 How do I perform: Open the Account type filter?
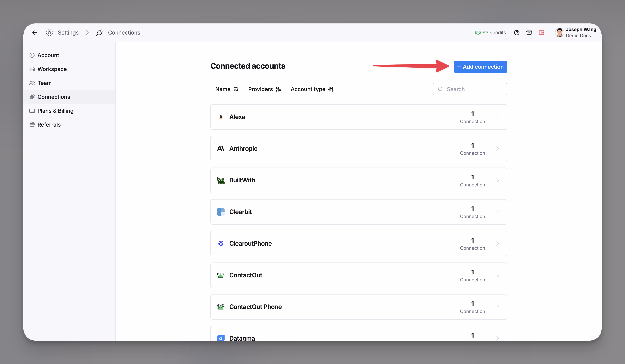click(x=312, y=89)
